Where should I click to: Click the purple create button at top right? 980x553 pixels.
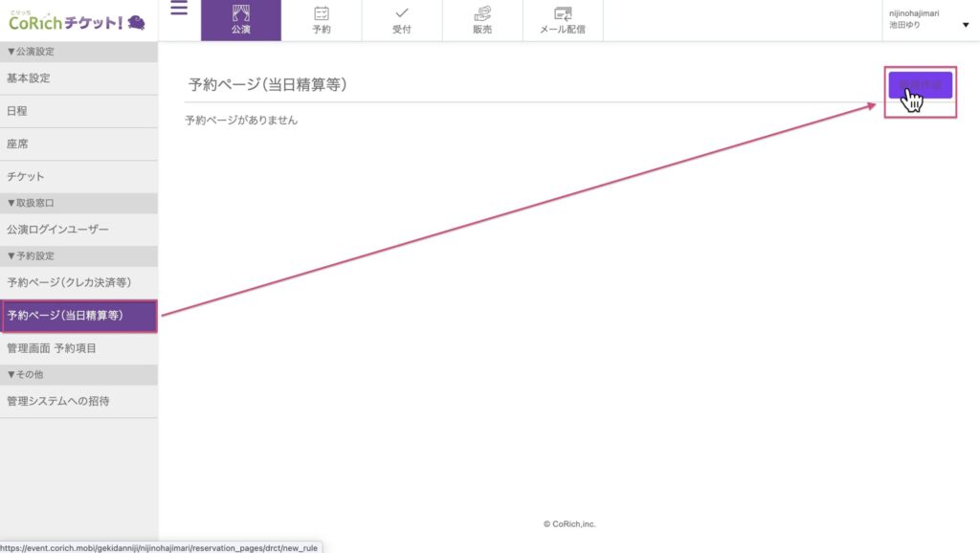pyautogui.click(x=920, y=86)
